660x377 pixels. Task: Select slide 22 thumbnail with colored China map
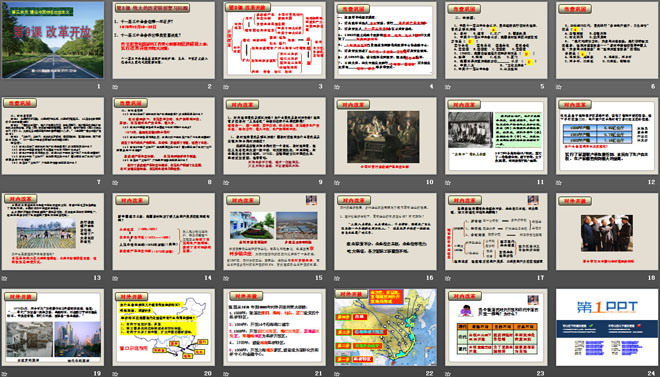click(386, 327)
